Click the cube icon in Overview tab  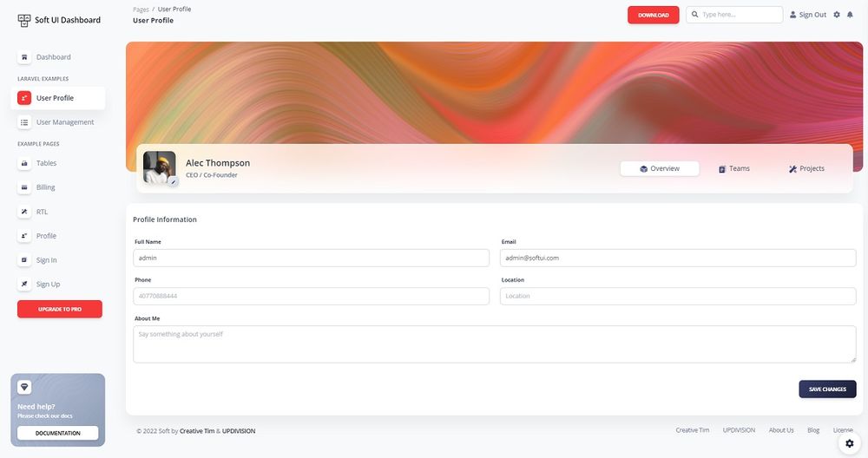click(644, 168)
